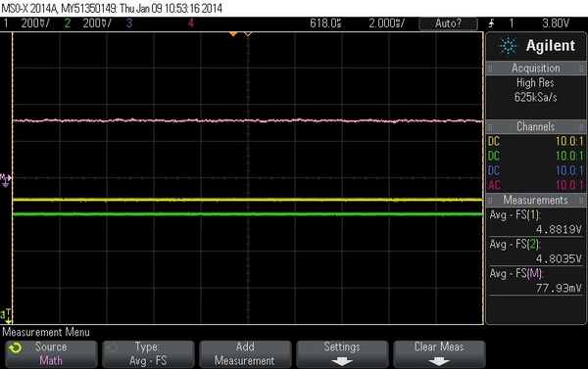The width and height of the screenshot is (588, 369).
Task: Click the math waveform ground marker icon
Action: [5, 180]
